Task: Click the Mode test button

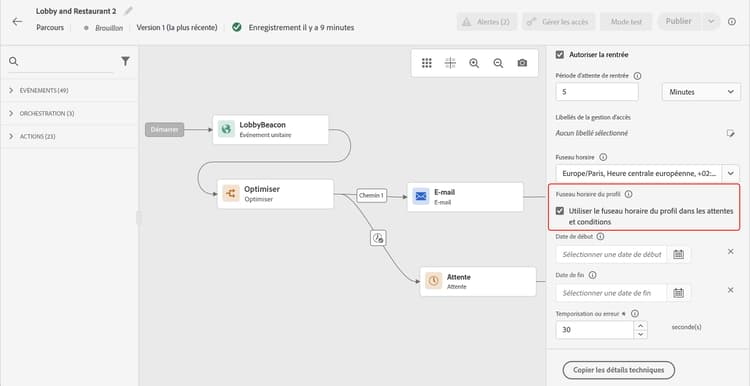Action: tap(626, 22)
